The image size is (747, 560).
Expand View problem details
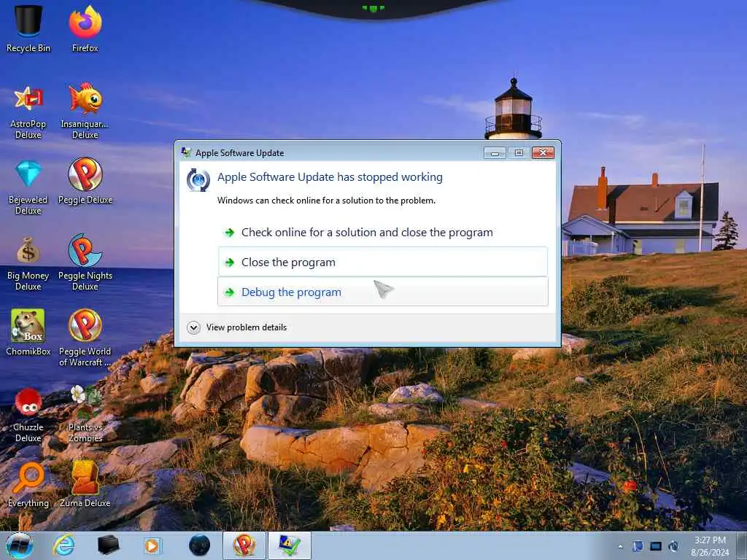237,327
